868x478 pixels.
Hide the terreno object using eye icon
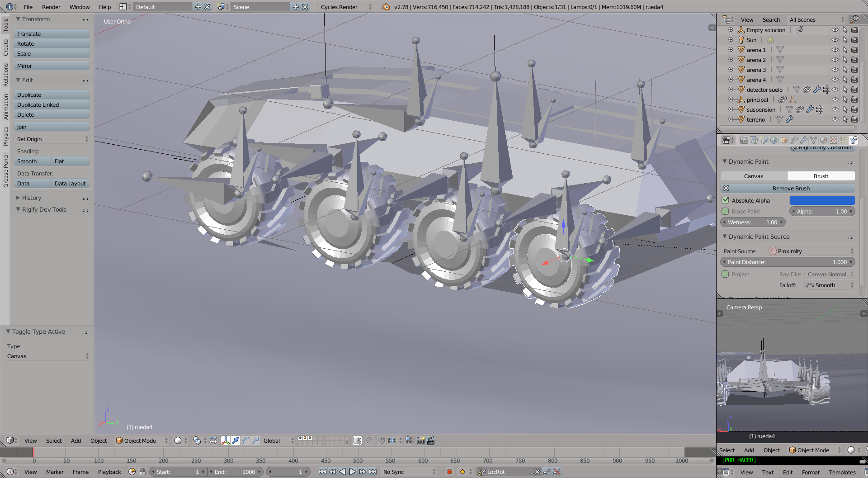(835, 119)
